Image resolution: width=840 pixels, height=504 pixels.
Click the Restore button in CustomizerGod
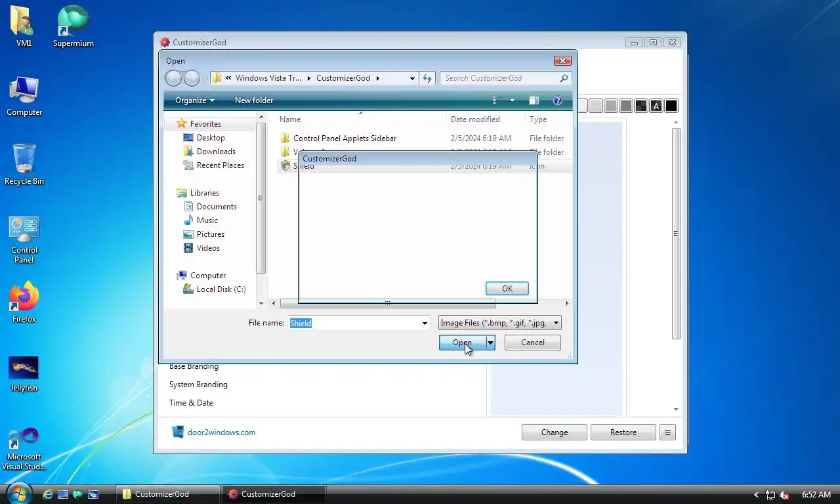coord(623,432)
